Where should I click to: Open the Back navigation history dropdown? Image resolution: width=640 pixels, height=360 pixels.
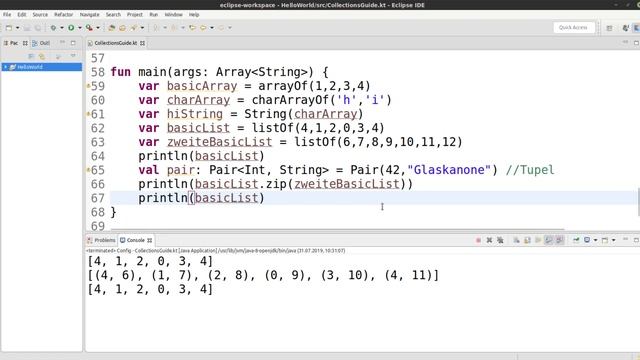coord(212,28)
